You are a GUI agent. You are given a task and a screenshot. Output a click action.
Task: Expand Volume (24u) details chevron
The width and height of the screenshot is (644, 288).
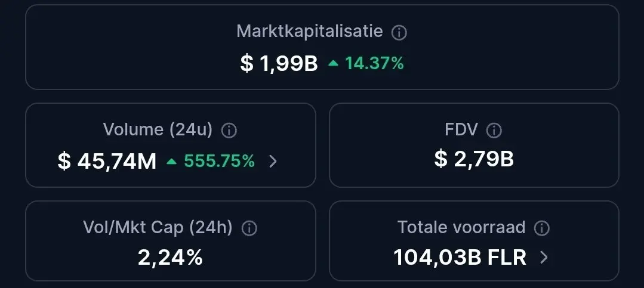click(x=273, y=162)
